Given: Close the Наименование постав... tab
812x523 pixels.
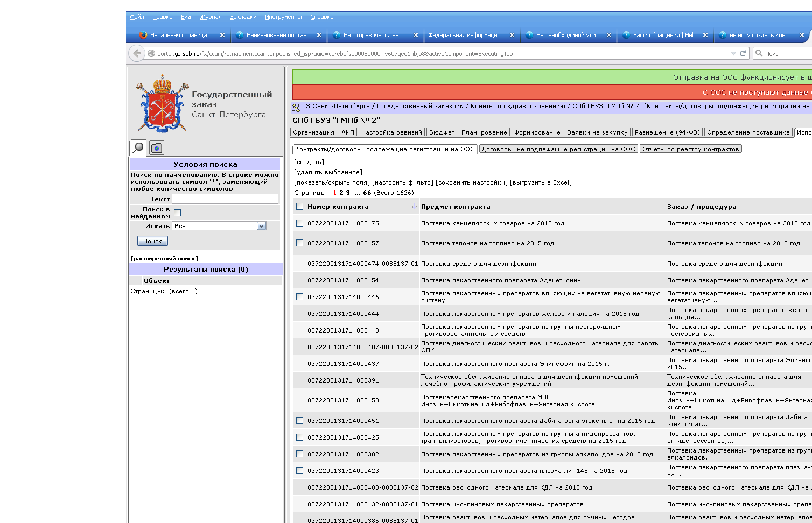Looking at the screenshot, I should click(x=319, y=35).
